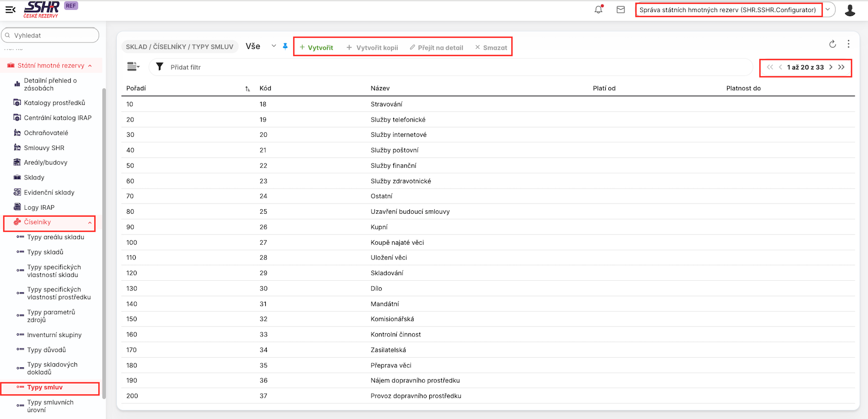Image resolution: width=868 pixels, height=419 pixels.
Task: Refresh the contract types list
Action: tap(833, 44)
